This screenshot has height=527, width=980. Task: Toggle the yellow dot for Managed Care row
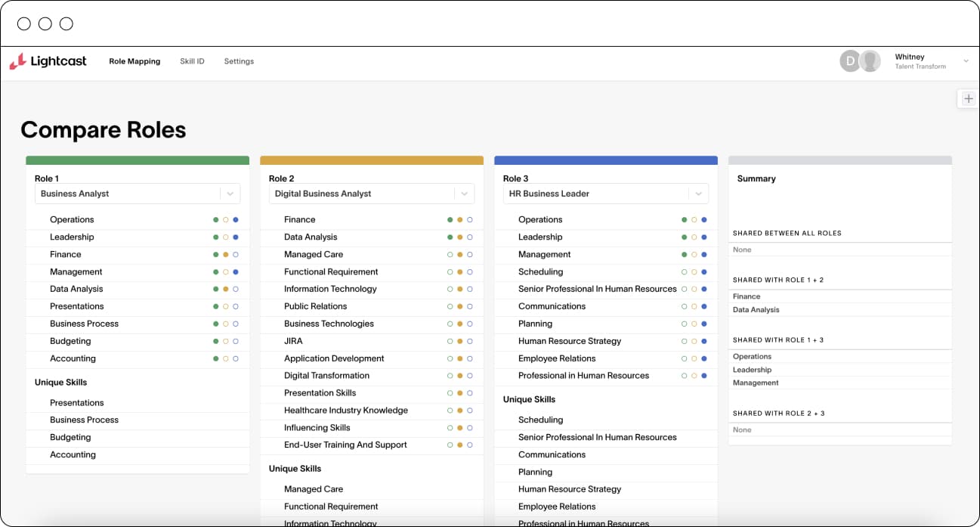(460, 255)
